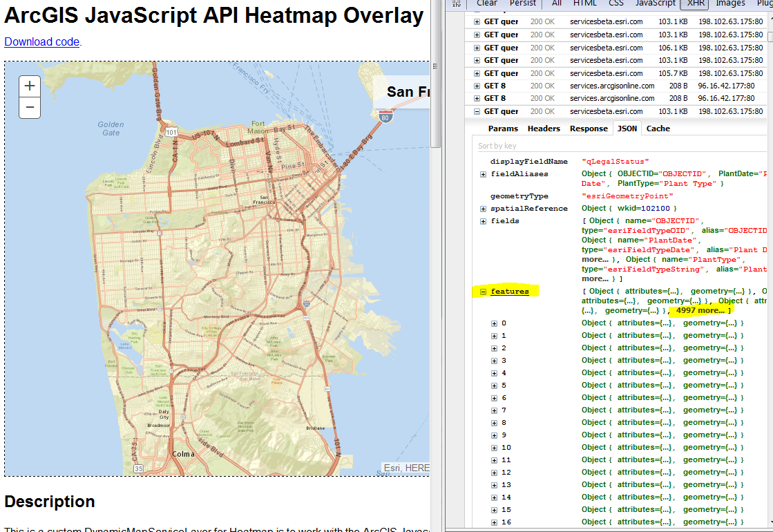Expand features item 2
Viewport: 773px width, 532px height.
click(x=494, y=348)
